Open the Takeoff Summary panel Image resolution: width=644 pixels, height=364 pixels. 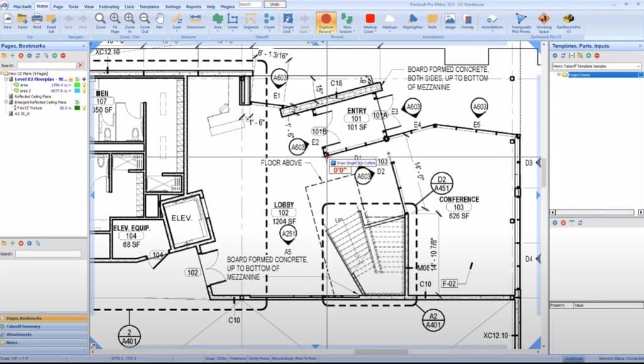point(25,326)
